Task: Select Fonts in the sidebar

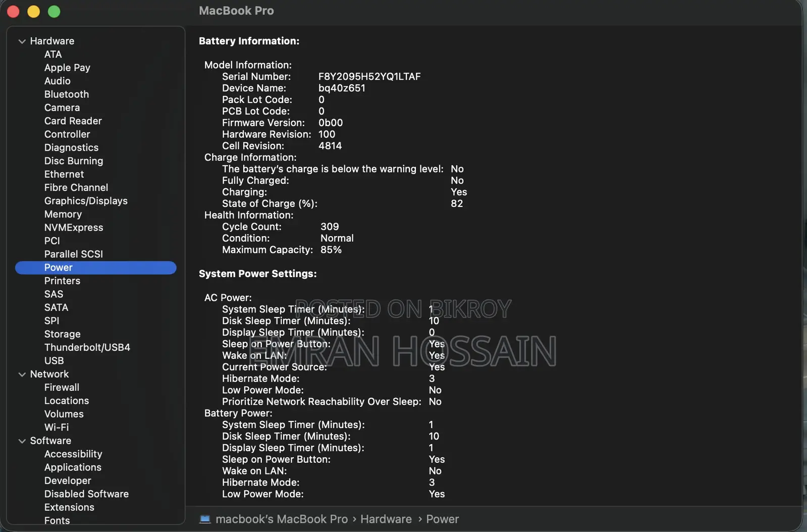Action: 57,520
